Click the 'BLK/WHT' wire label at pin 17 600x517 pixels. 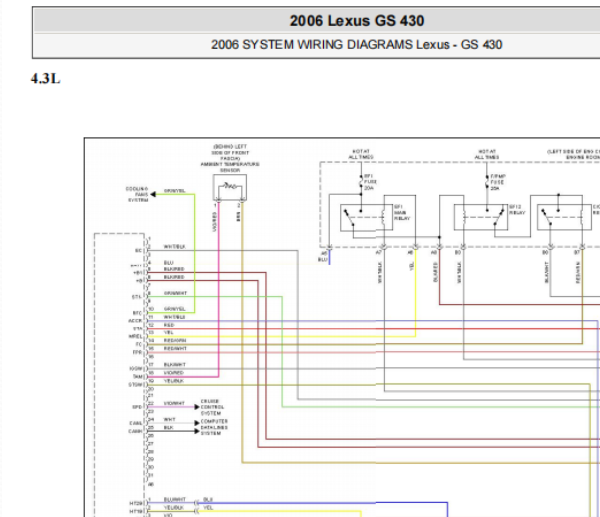coord(174,365)
